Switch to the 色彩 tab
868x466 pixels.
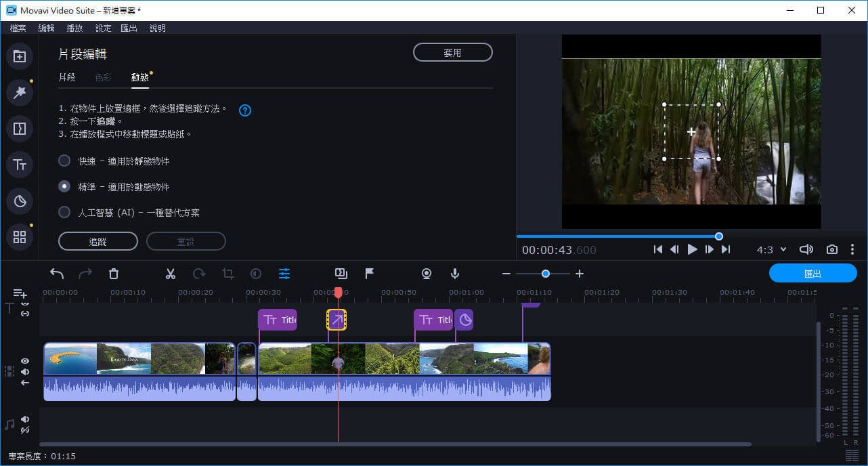pyautogui.click(x=104, y=77)
